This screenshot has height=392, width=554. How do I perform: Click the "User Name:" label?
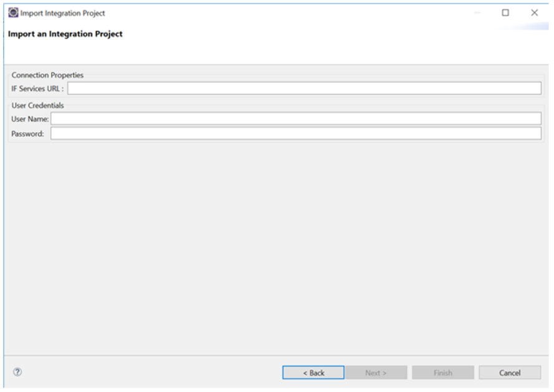30,118
